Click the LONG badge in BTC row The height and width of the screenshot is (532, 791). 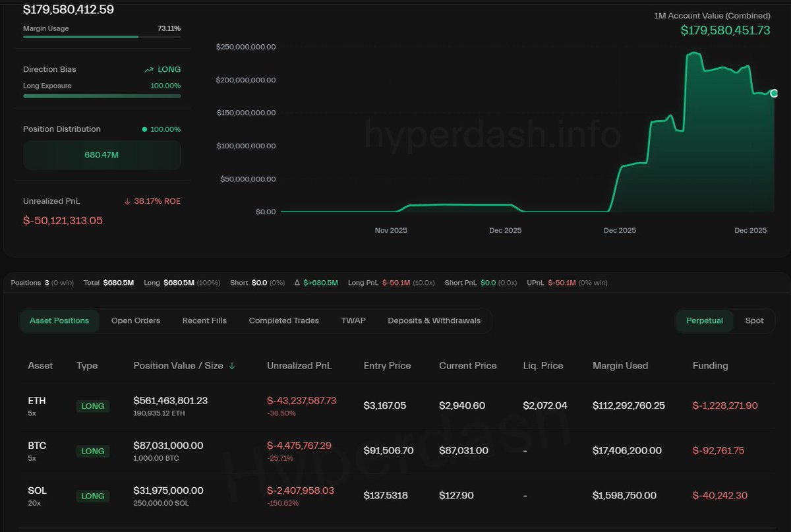pyautogui.click(x=93, y=451)
